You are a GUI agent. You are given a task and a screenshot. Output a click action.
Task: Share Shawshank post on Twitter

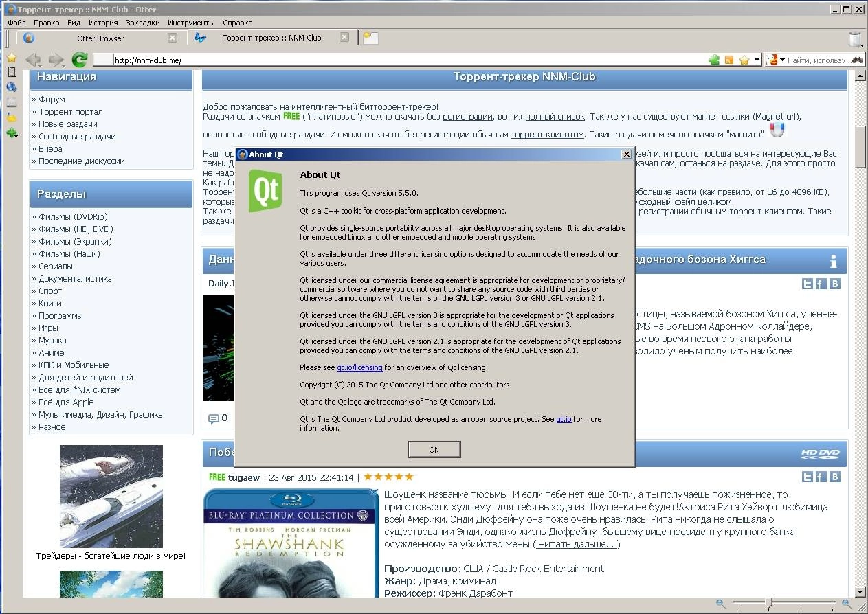click(x=808, y=477)
